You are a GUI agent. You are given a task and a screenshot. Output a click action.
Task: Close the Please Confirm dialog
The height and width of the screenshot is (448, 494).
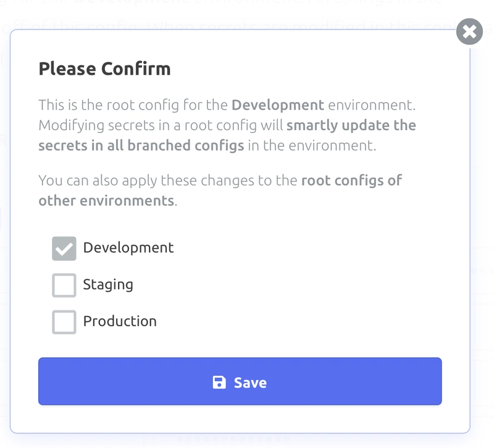coord(469,31)
